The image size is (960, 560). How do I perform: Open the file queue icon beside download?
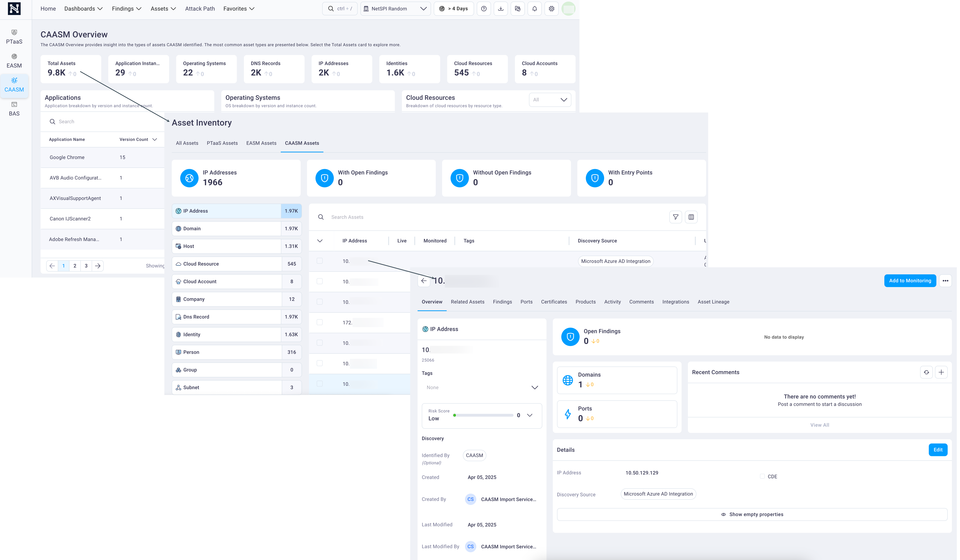coord(518,9)
